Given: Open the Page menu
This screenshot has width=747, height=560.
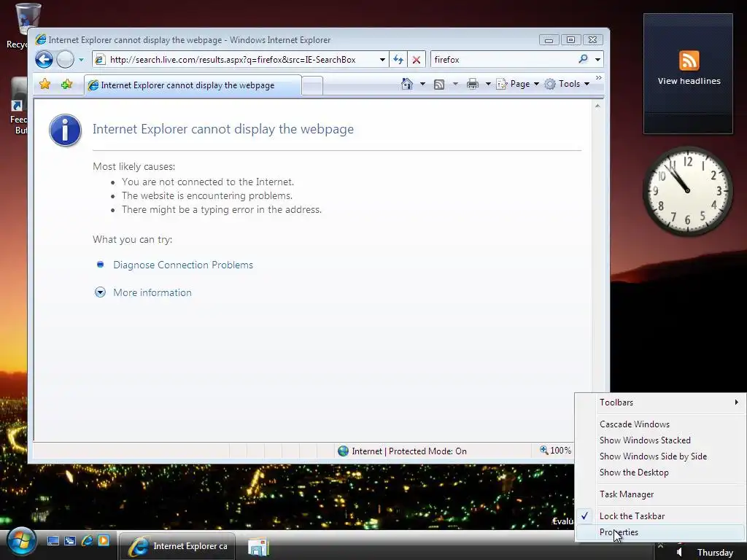Looking at the screenshot, I should (518, 84).
